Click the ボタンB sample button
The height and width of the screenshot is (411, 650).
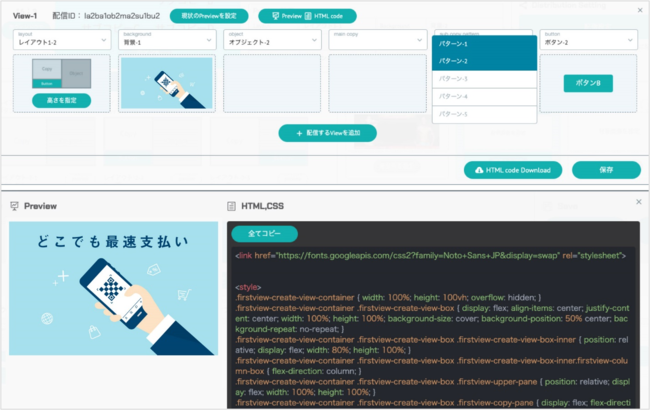pyautogui.click(x=588, y=83)
